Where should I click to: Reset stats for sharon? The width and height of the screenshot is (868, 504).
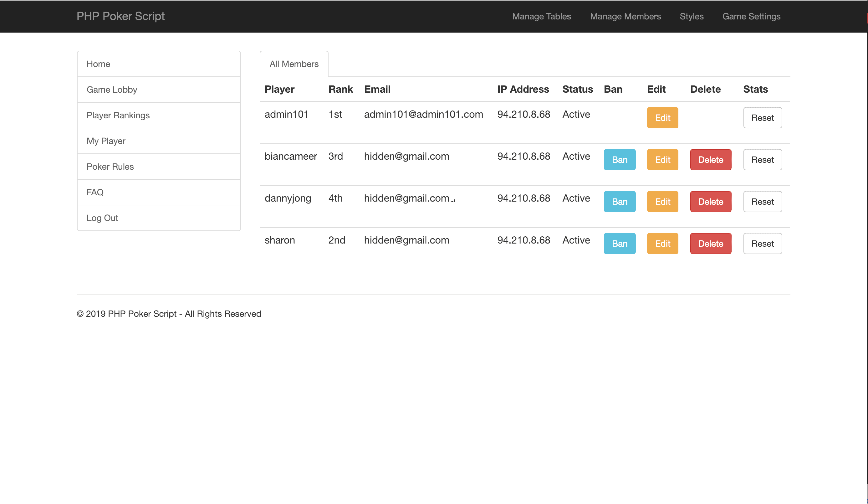pyautogui.click(x=763, y=244)
